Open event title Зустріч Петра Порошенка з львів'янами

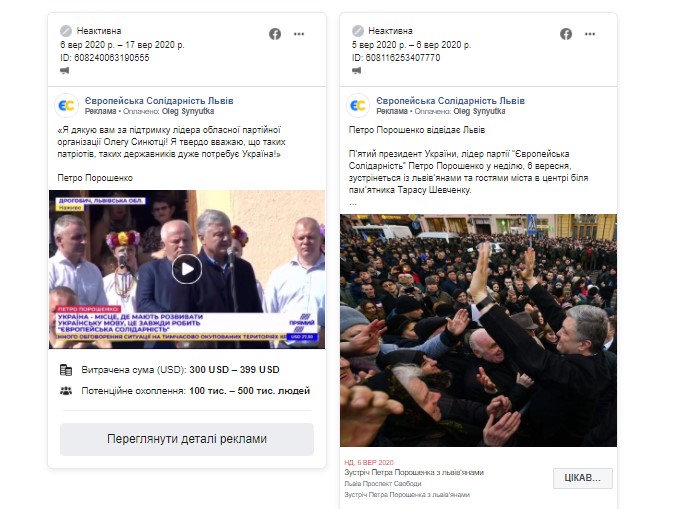(414, 473)
